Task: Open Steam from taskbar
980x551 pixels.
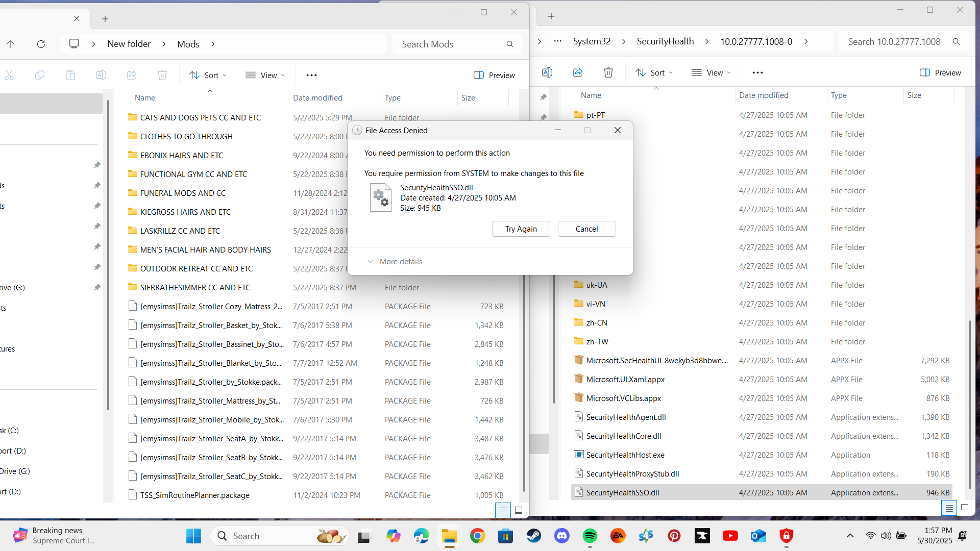Action: (534, 536)
